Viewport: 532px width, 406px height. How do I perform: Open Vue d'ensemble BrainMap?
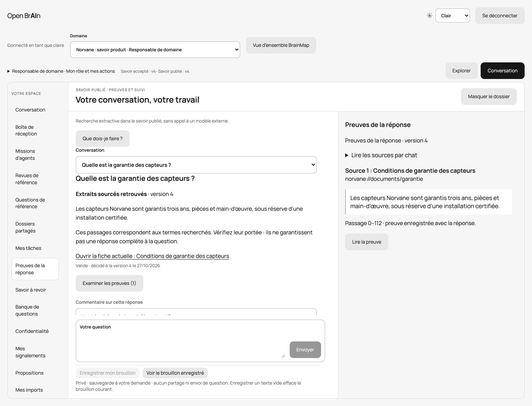[x=281, y=45]
